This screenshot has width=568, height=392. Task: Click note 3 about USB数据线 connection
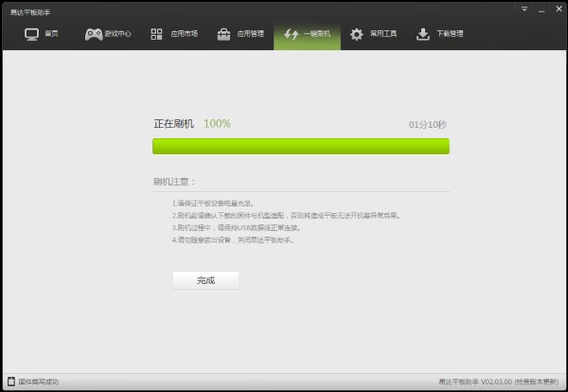(x=236, y=228)
